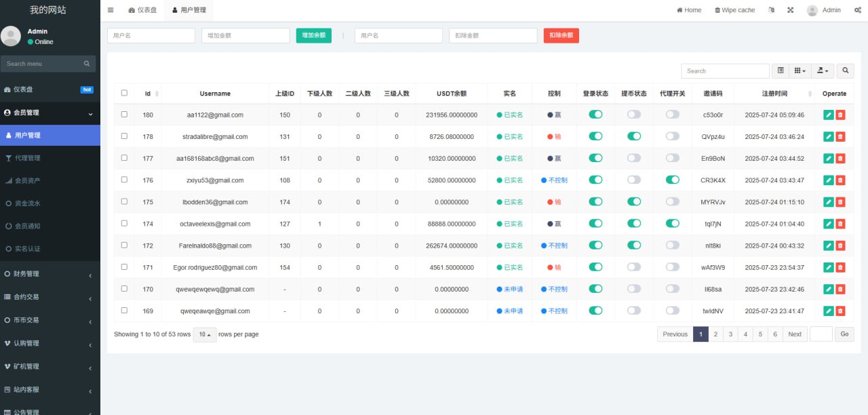Open 代理管理 in the sidebar
This screenshot has width=868, height=415.
point(28,158)
